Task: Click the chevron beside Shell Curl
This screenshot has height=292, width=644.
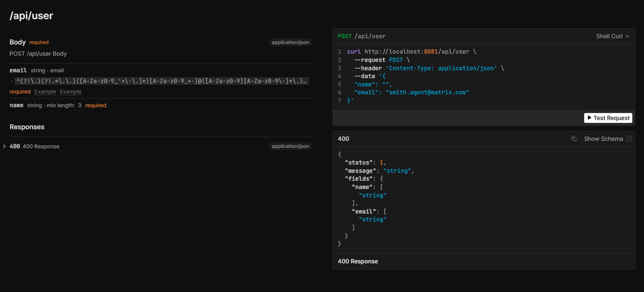Action: click(628, 36)
